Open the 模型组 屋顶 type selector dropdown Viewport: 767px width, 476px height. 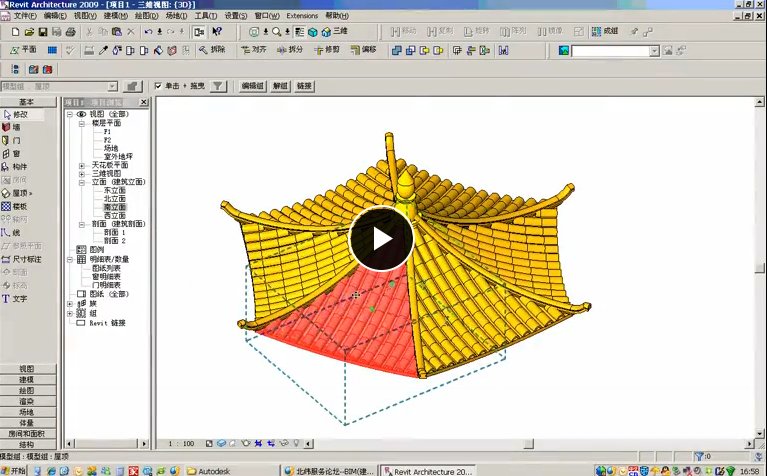coord(113,87)
